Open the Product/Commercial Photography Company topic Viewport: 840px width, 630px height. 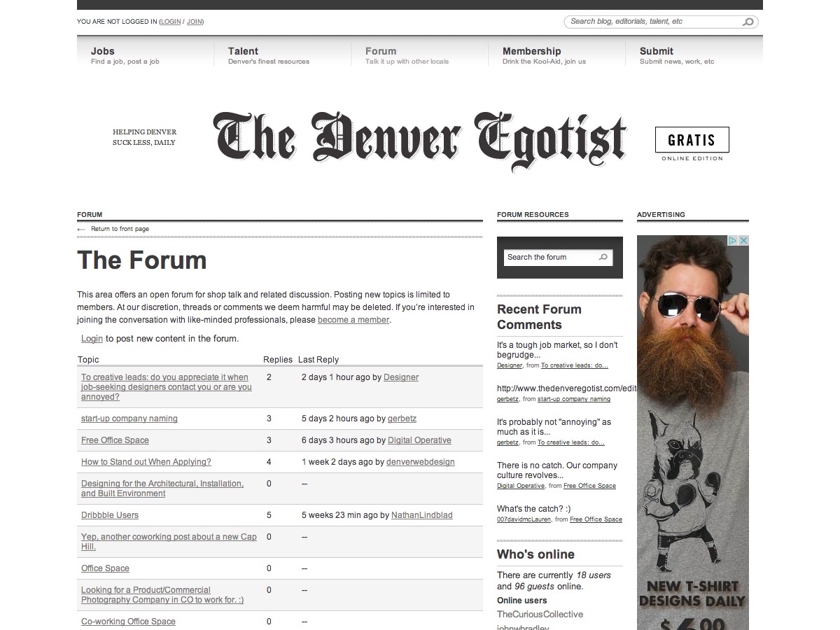pos(162,595)
